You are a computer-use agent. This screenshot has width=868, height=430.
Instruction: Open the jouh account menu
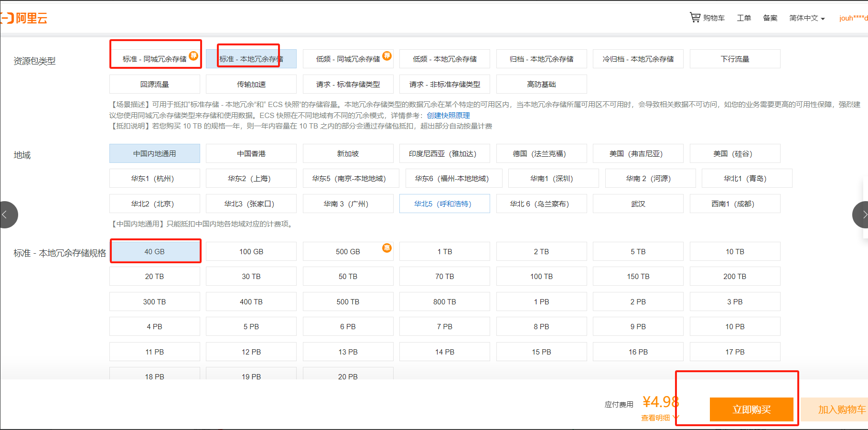853,18
